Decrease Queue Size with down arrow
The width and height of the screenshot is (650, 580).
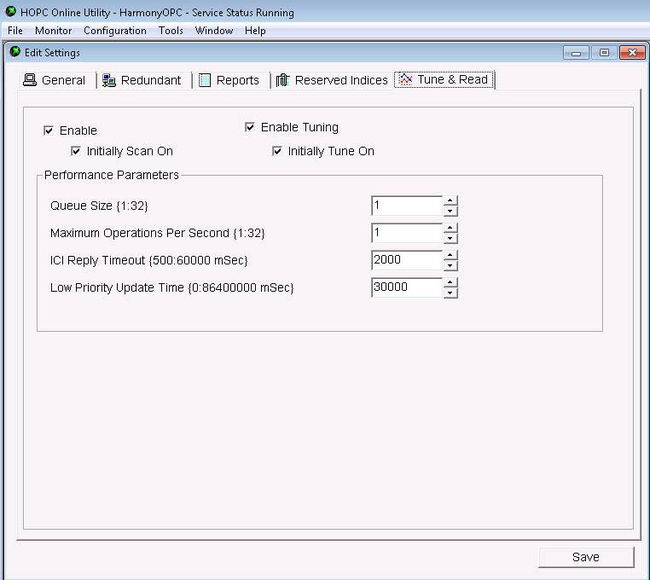click(x=450, y=211)
